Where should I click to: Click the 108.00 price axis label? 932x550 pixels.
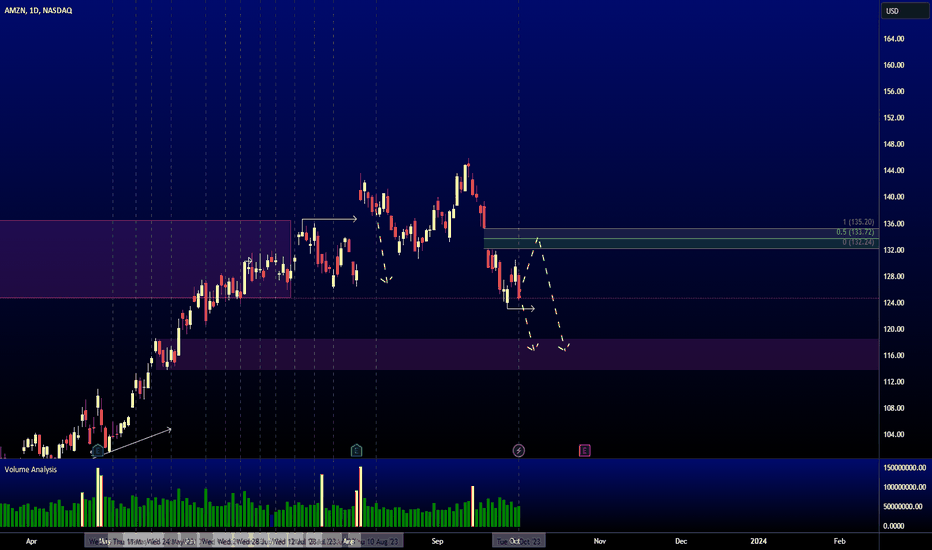893,408
